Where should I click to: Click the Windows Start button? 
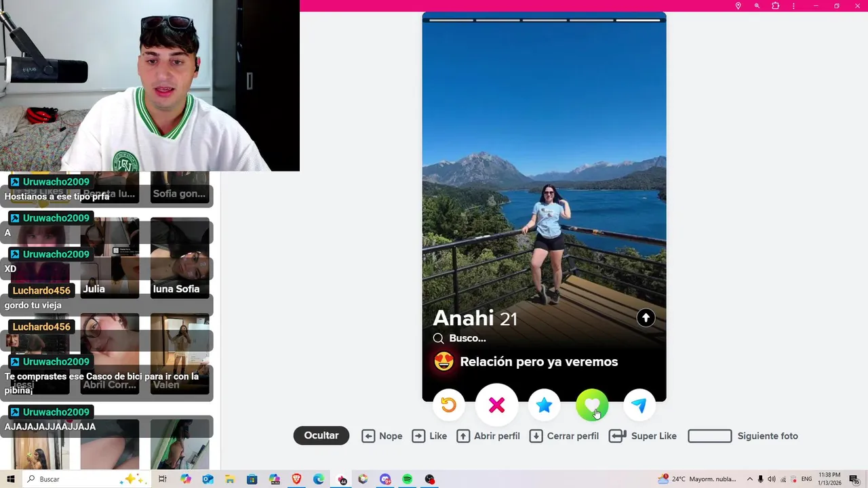tap(10, 479)
